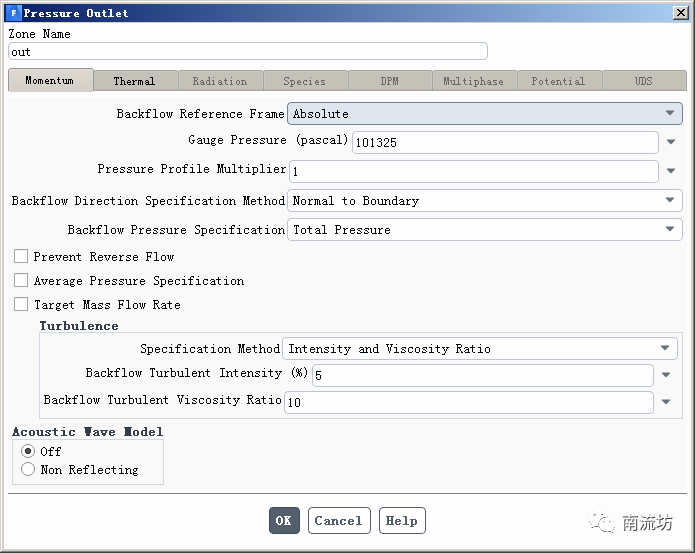Click the Cancel button
The width and height of the screenshot is (695, 553).
tap(338, 521)
